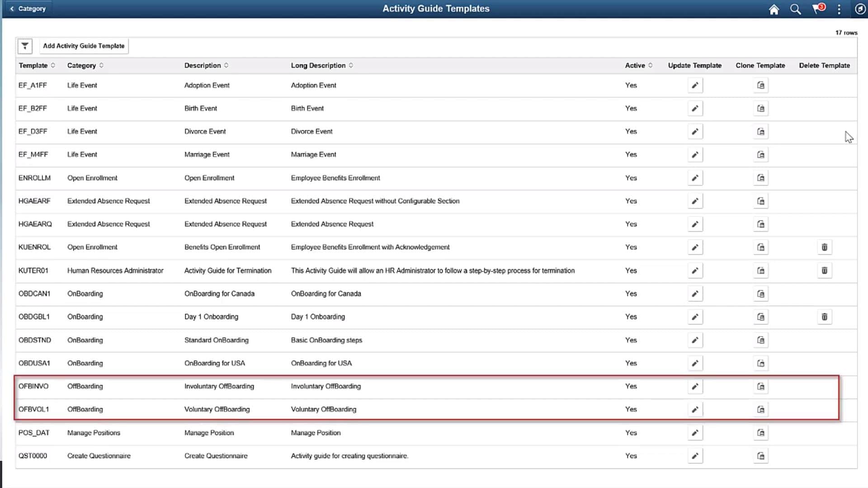Clone the OBDCAN1 template
Viewport: 868px width, 488px height.
(760, 293)
